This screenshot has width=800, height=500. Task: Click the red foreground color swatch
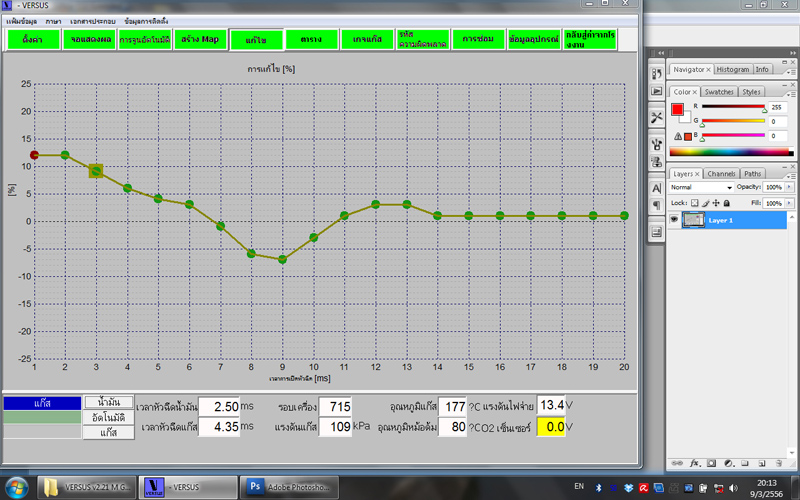click(677, 110)
